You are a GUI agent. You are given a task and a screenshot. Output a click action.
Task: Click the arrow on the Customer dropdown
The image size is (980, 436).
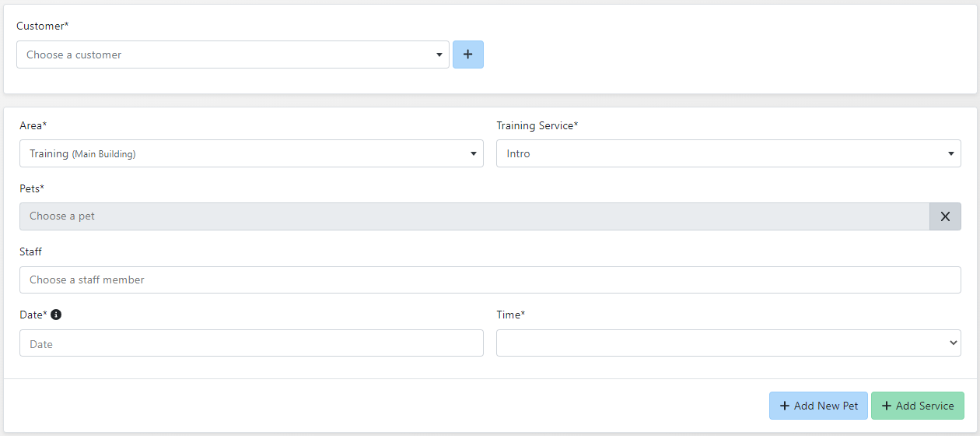click(439, 55)
